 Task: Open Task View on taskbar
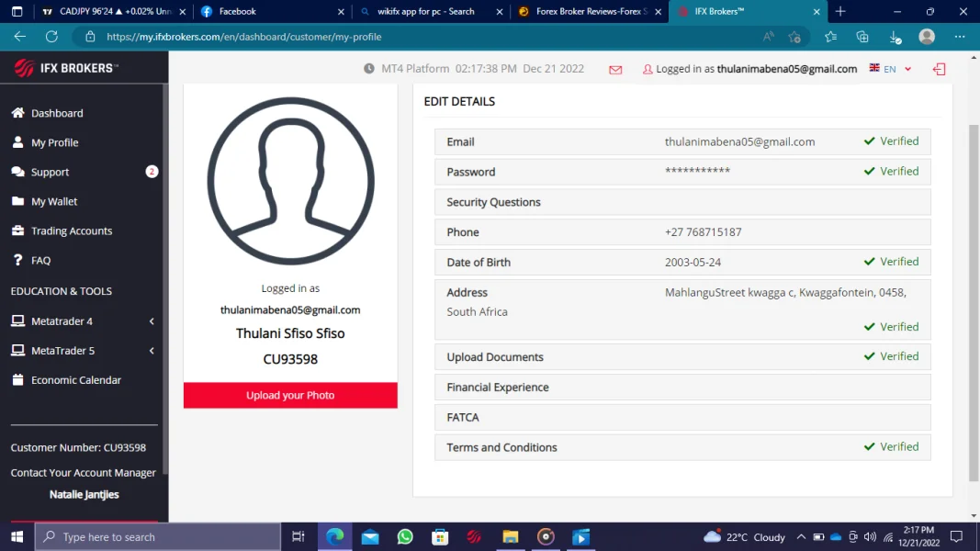299,536
